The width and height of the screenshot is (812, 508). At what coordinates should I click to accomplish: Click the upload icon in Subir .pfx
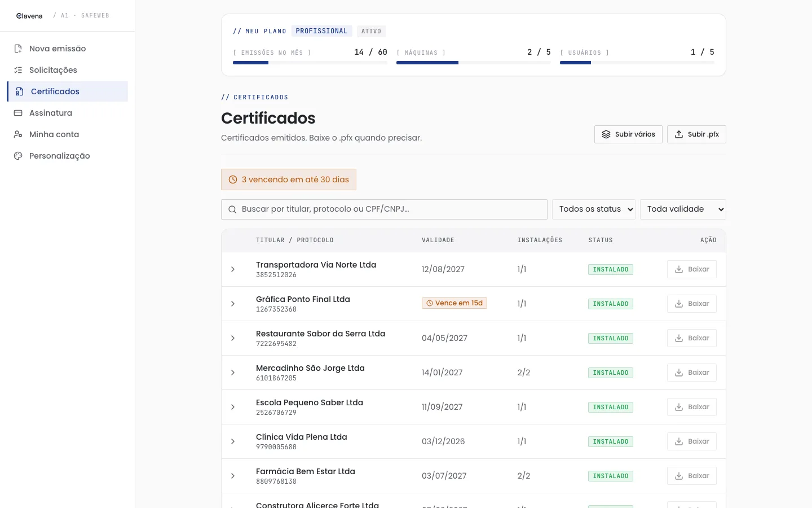click(679, 134)
